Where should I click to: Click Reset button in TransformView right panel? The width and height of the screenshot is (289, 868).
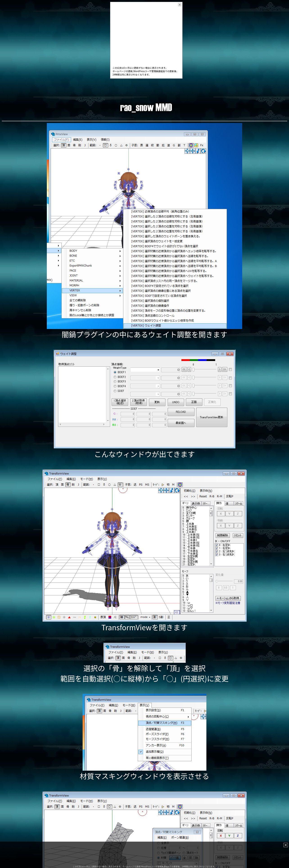(x=203, y=496)
